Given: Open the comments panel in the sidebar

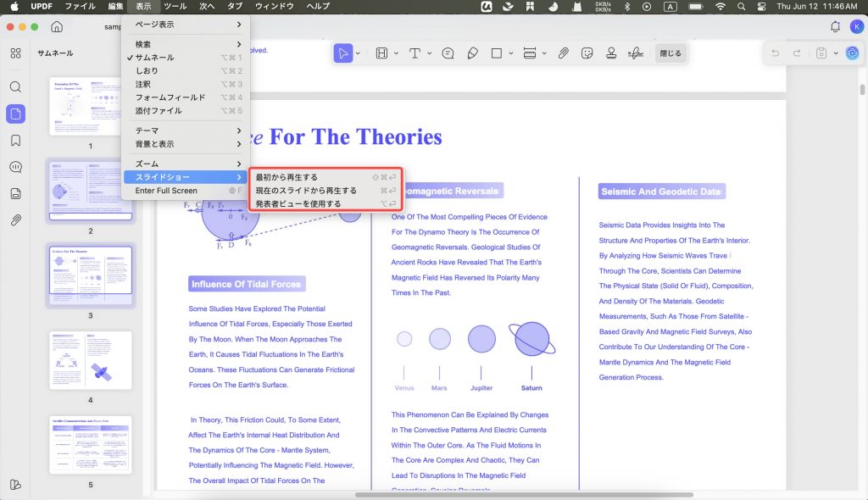Looking at the screenshot, I should [x=15, y=167].
